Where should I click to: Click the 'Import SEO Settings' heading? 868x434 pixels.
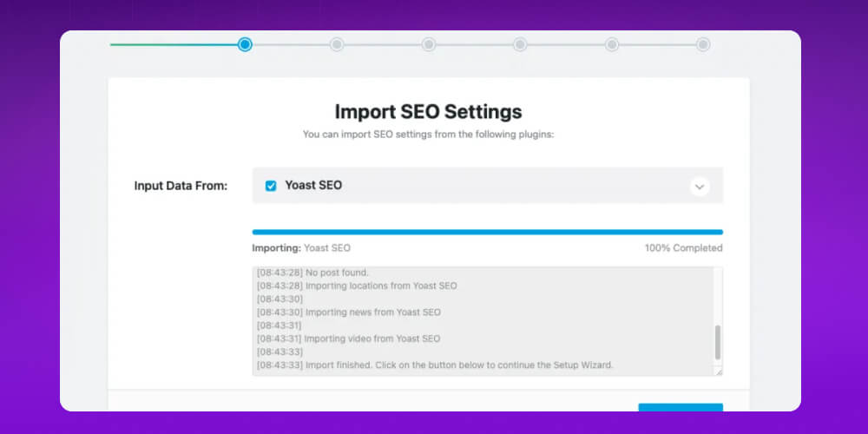(x=429, y=112)
